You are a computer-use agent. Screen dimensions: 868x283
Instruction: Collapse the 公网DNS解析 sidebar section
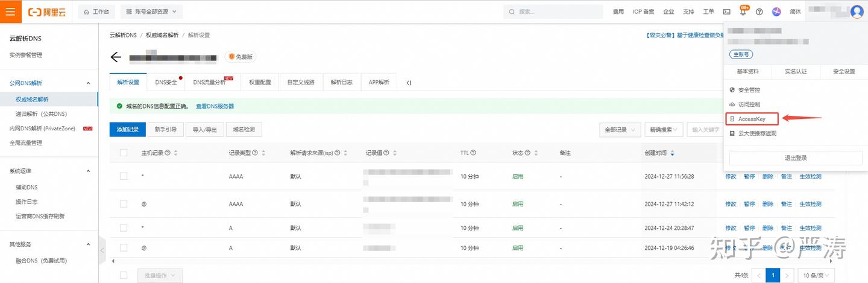pos(89,83)
